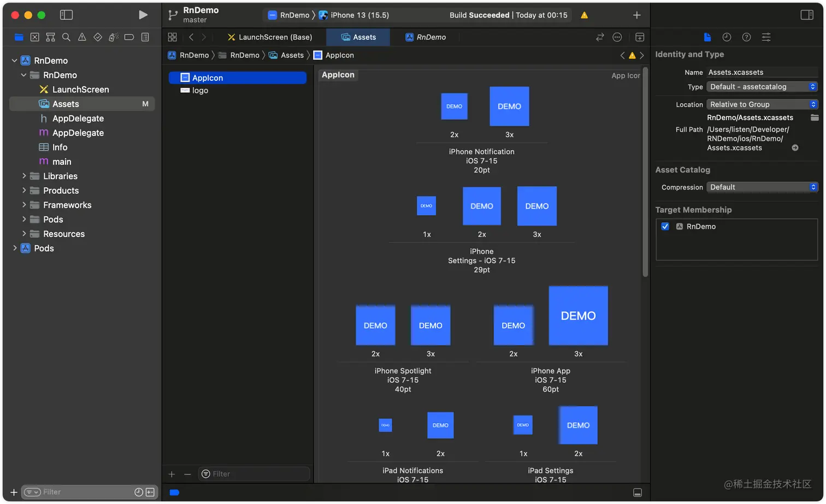Click the yellow warning indicator in toolbar
The height and width of the screenshot is (504, 826).
[585, 15]
